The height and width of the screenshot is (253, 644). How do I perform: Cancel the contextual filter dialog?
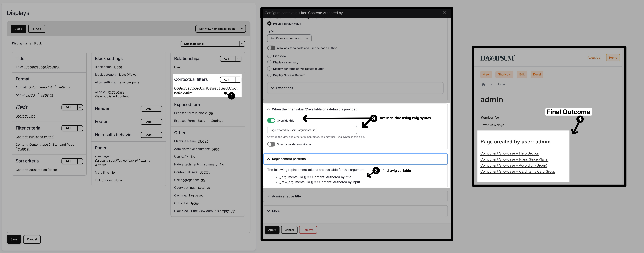(289, 230)
